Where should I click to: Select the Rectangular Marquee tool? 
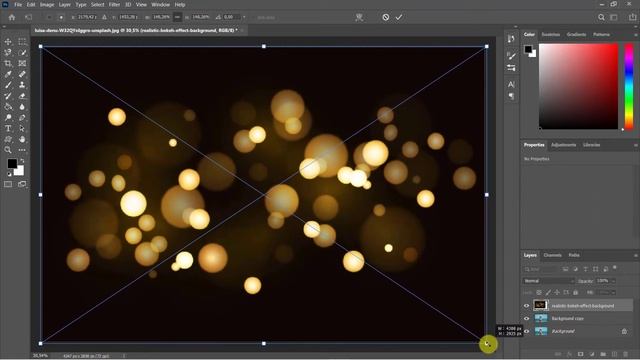coord(22,42)
